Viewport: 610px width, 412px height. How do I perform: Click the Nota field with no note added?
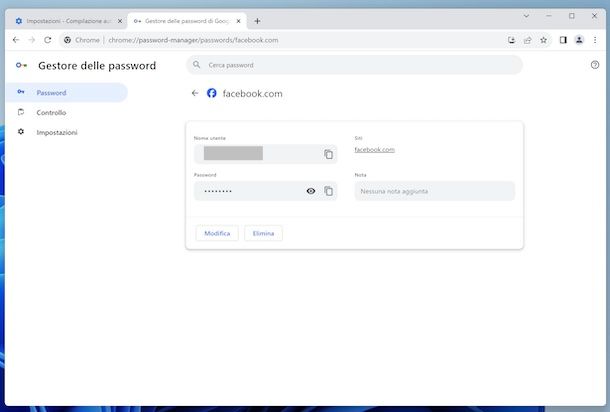tap(435, 191)
